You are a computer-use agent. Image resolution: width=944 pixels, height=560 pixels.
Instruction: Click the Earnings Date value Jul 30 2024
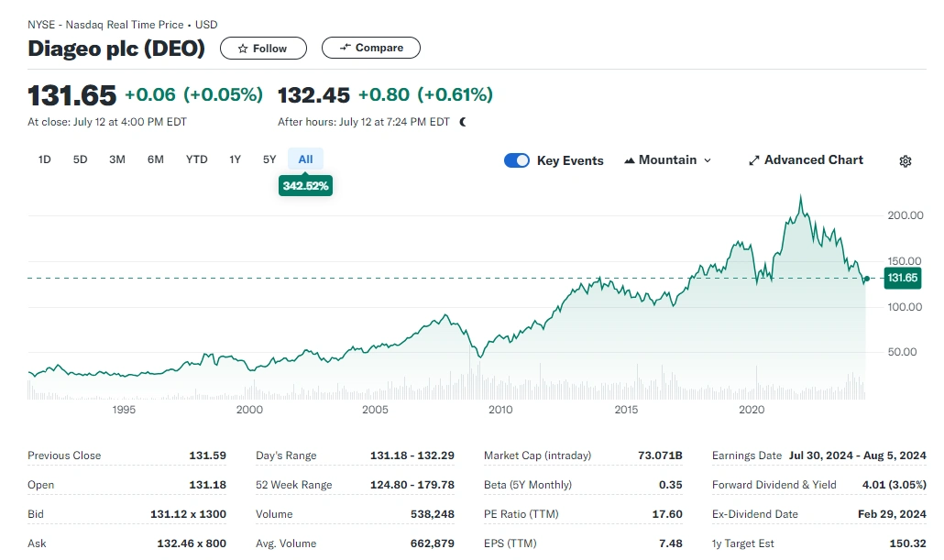[857, 456]
